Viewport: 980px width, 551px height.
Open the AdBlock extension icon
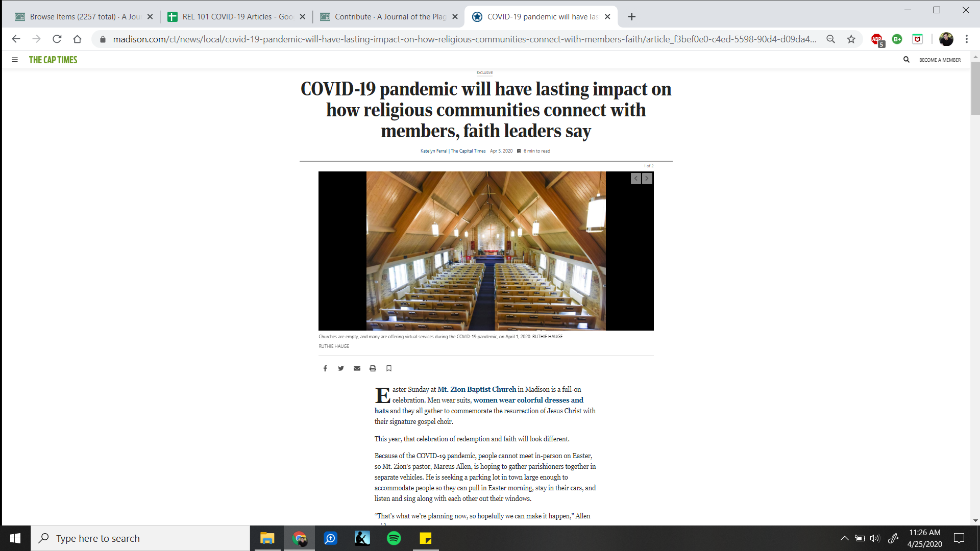pyautogui.click(x=876, y=39)
